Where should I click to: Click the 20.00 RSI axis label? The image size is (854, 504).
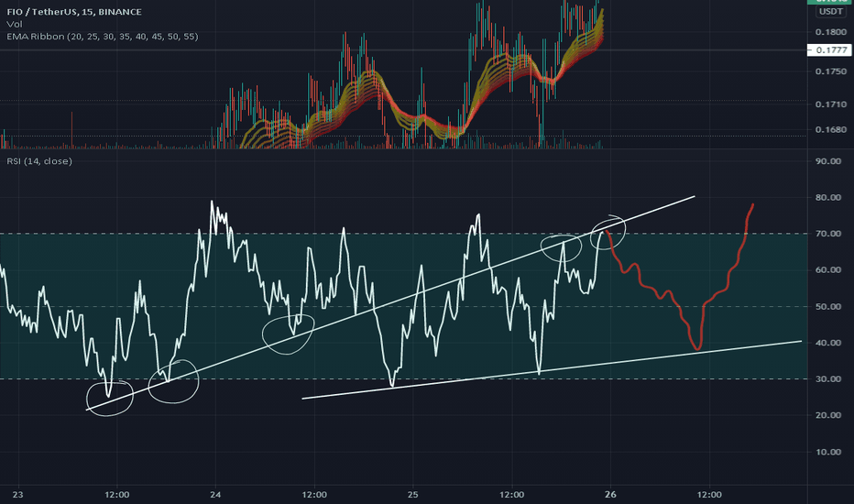(x=828, y=415)
